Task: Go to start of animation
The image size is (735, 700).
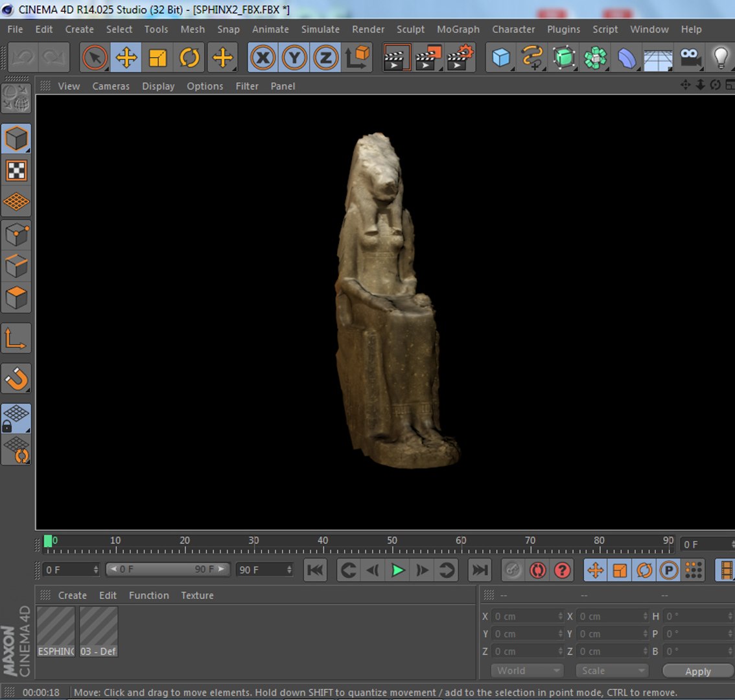Action: point(316,570)
